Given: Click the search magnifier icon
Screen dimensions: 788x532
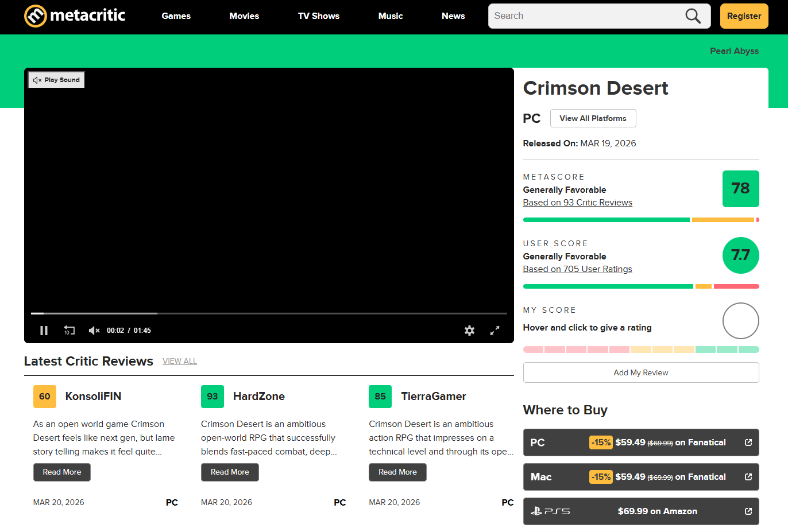Looking at the screenshot, I should tap(693, 16).
